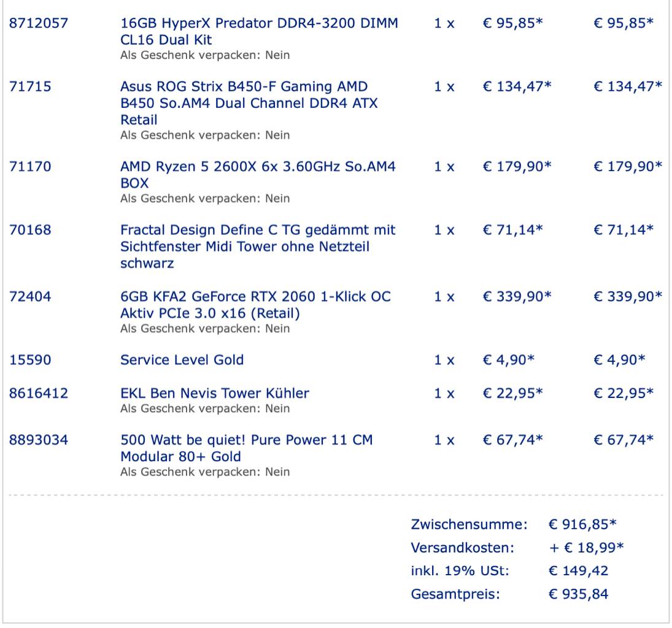Select article number 8893034

coord(39,440)
